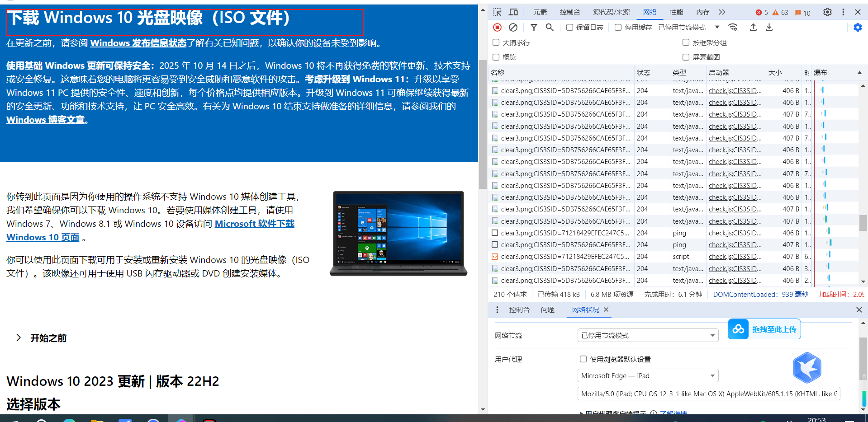868x422 pixels.
Task: Sort by the 类型 column header
Action: [688, 73]
